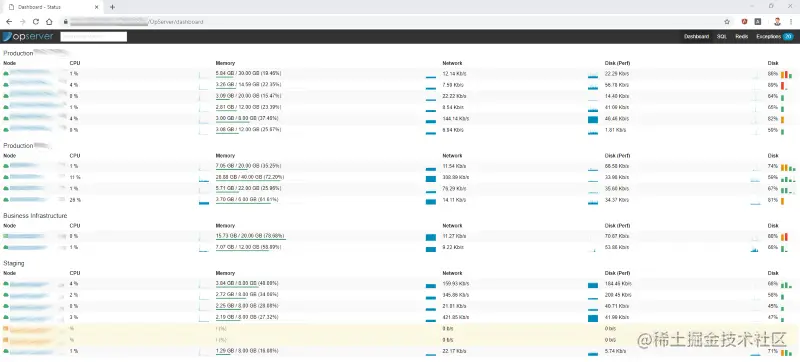This screenshot has width=800, height=362.
Task: Click status icon of node with 144.14 Kb/s network
Action: (x=6, y=118)
